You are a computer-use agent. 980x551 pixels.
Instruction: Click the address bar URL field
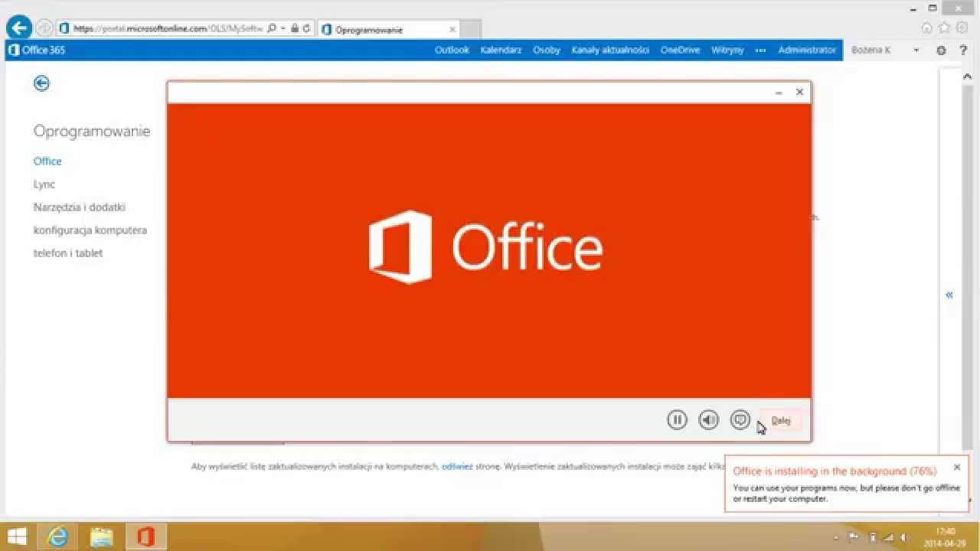[168, 28]
